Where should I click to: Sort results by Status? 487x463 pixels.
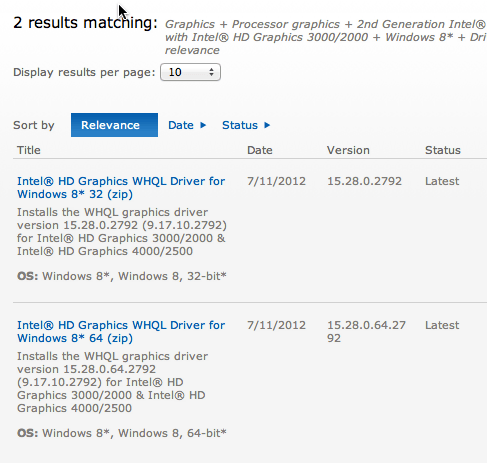click(240, 125)
